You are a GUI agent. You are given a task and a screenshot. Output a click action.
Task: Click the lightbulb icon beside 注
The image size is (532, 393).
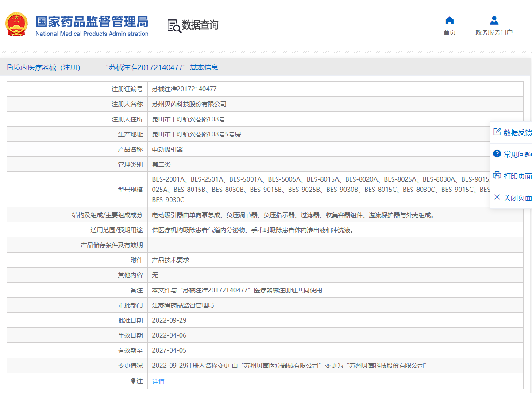click(133, 381)
